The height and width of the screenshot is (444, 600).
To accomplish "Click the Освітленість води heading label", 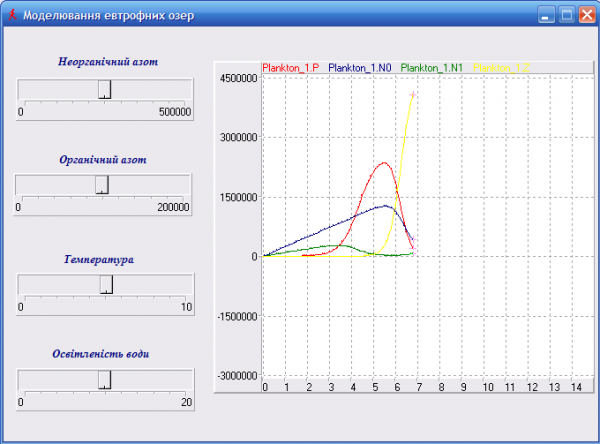I will point(101,354).
